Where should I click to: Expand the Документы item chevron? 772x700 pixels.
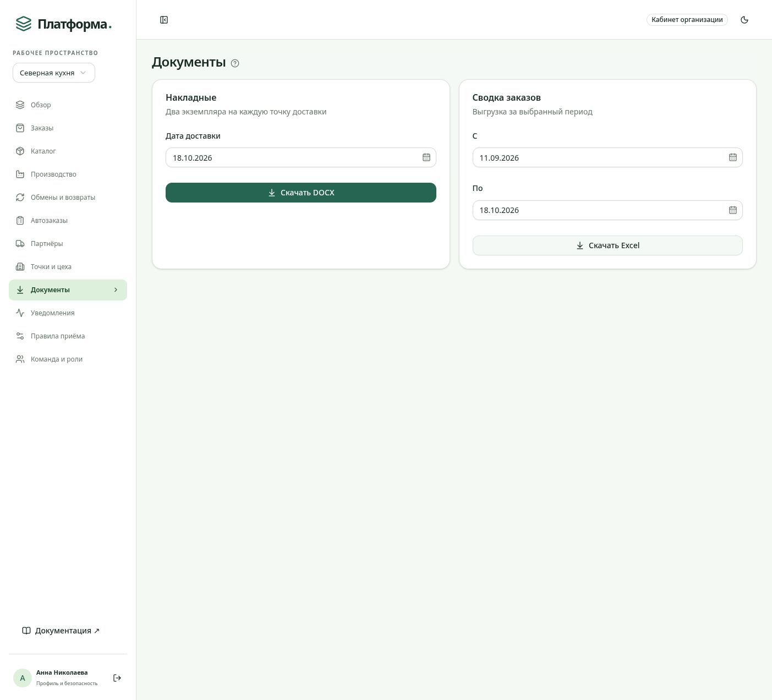point(116,290)
